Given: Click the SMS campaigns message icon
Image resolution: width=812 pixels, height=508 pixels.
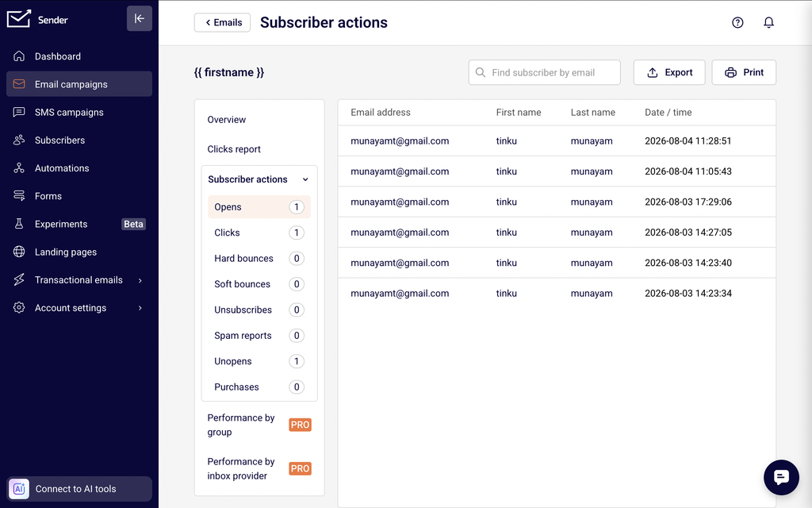Looking at the screenshot, I should [x=19, y=112].
